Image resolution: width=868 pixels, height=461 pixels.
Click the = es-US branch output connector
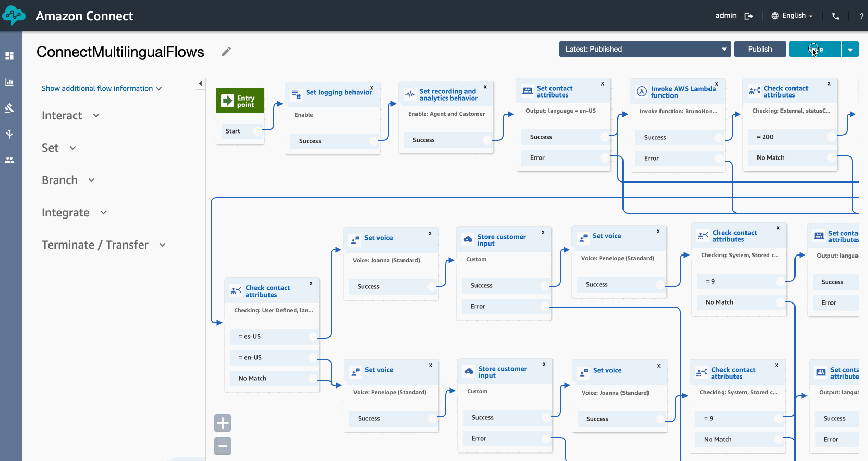pos(313,336)
